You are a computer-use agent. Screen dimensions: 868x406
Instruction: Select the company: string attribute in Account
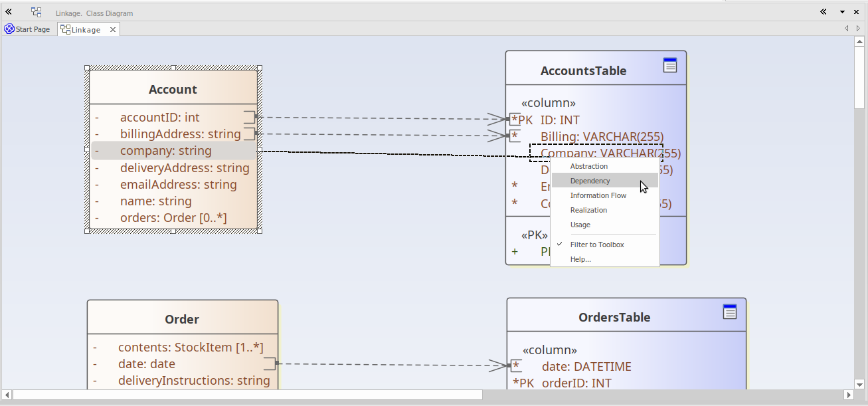tap(165, 151)
